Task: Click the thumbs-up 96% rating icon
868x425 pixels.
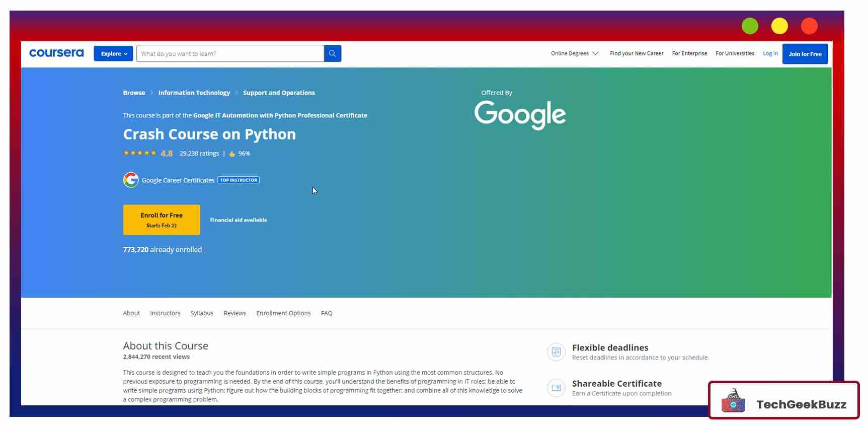Action: (x=232, y=154)
